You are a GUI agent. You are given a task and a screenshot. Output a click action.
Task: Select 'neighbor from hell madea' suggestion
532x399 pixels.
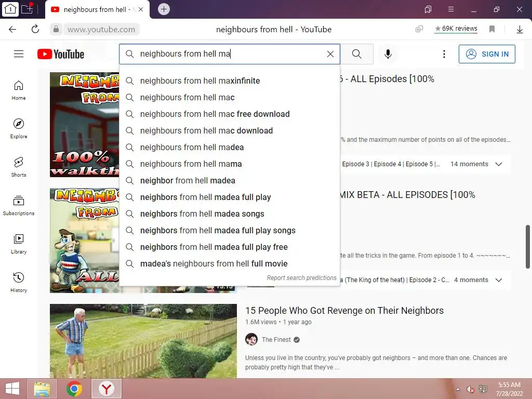click(x=230, y=180)
